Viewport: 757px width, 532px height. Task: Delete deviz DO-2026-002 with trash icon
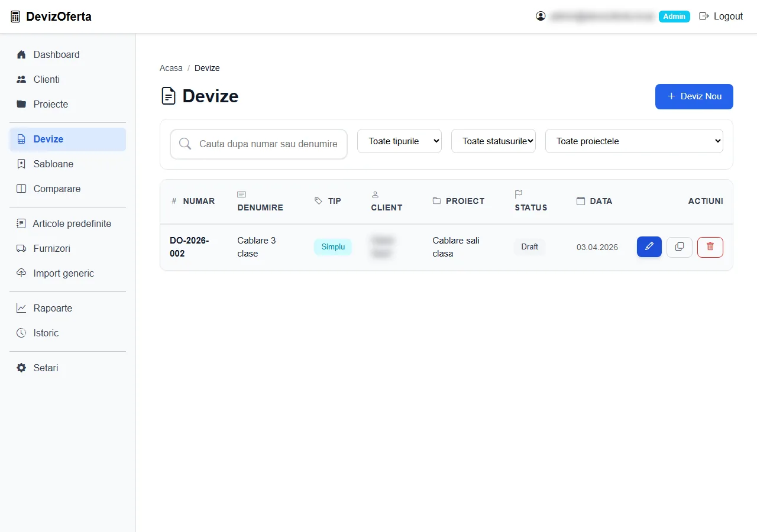point(710,247)
